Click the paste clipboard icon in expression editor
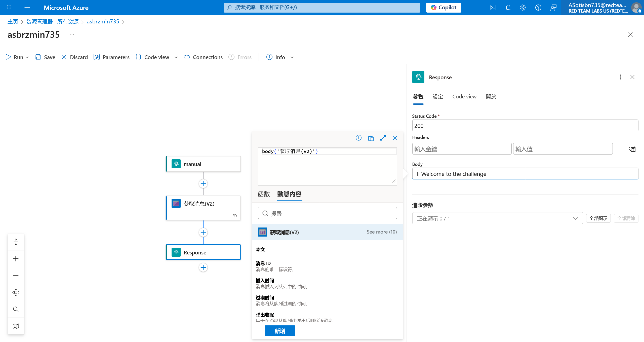Viewport: 644px width, 342px height. [371, 138]
